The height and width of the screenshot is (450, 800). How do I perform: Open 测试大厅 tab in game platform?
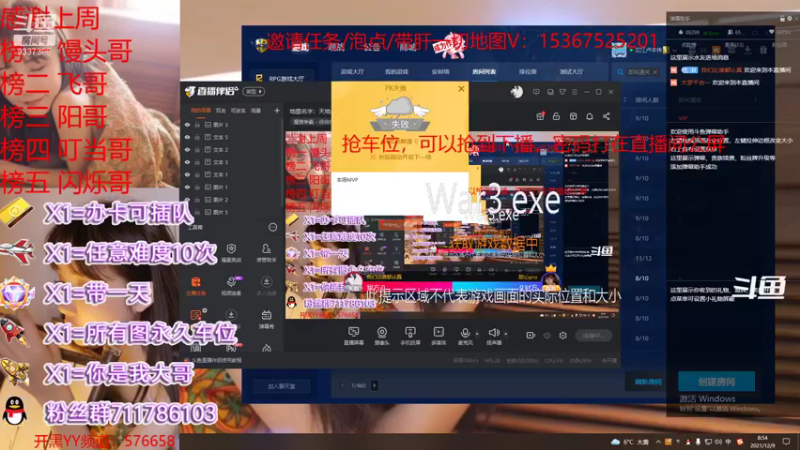(571, 72)
